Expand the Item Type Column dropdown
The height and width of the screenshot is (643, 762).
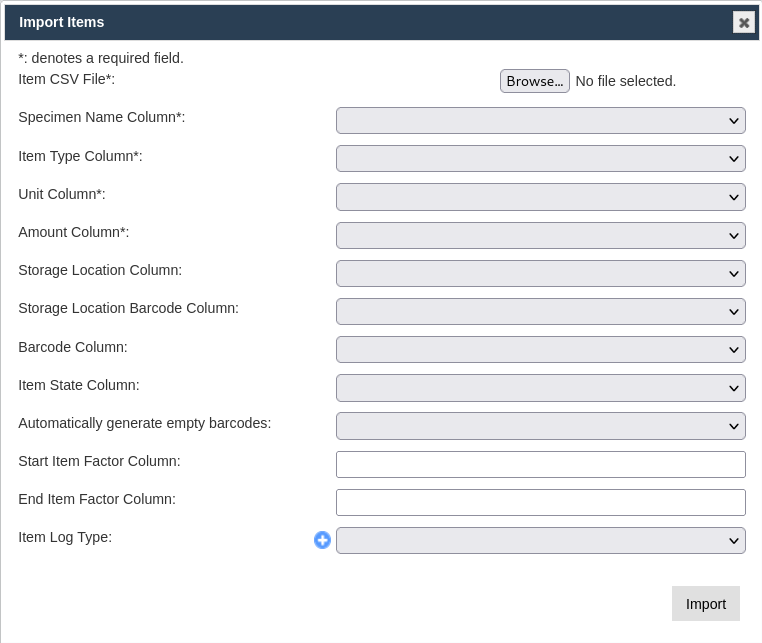(540, 159)
